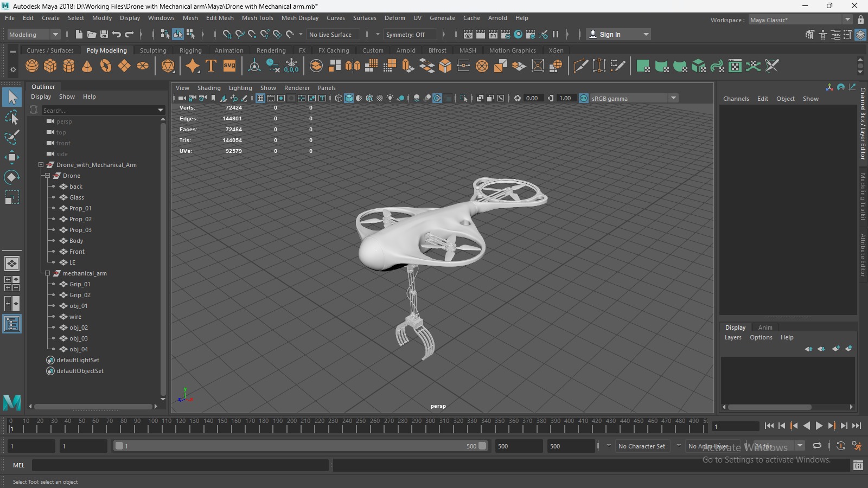This screenshot has height=488, width=868.
Task: Activate the Lasso select tool
Action: 12,117
